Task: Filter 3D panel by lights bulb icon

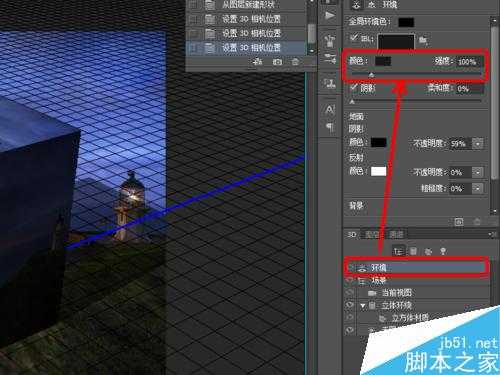Action: coord(443,251)
